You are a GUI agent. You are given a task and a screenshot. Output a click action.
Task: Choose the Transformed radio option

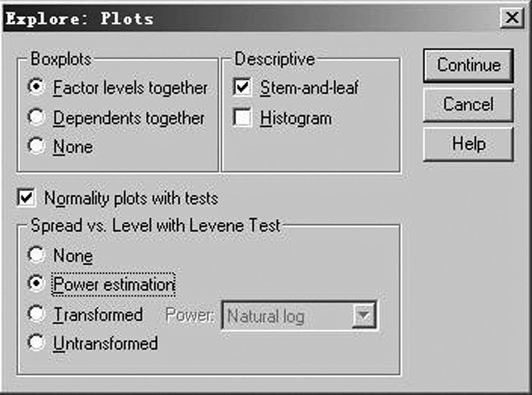[36, 313]
